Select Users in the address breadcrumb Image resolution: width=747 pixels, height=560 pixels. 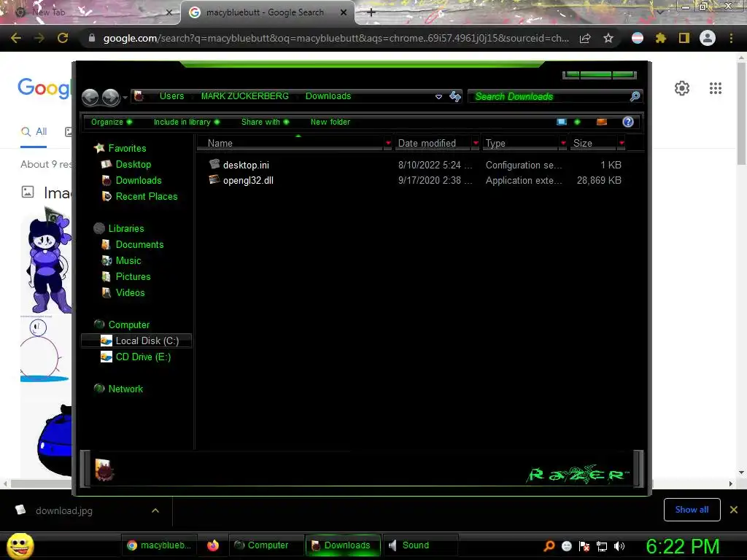tap(171, 96)
